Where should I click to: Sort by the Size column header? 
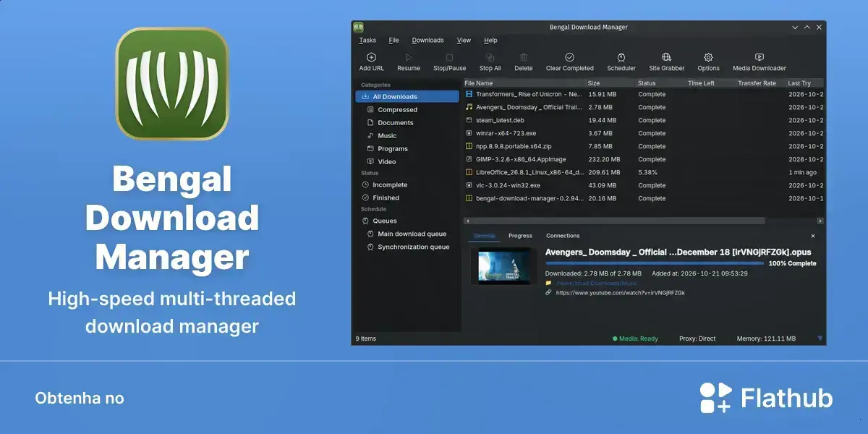(610, 83)
